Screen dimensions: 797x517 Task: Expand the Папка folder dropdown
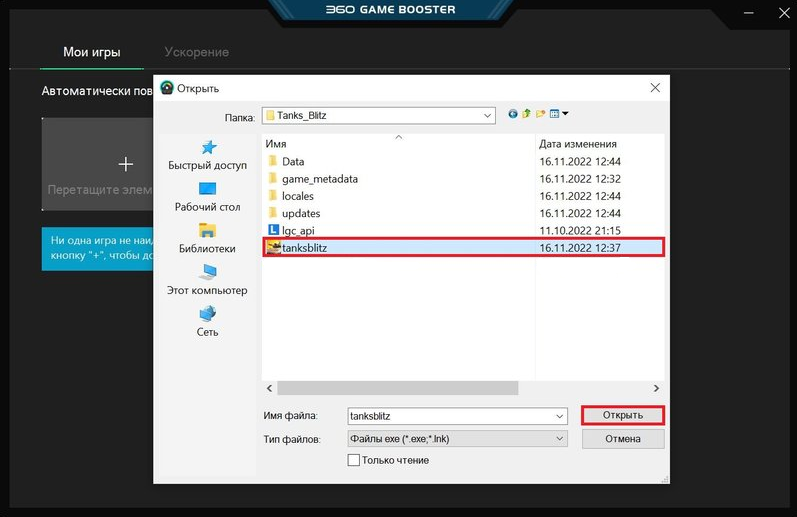[487, 116]
